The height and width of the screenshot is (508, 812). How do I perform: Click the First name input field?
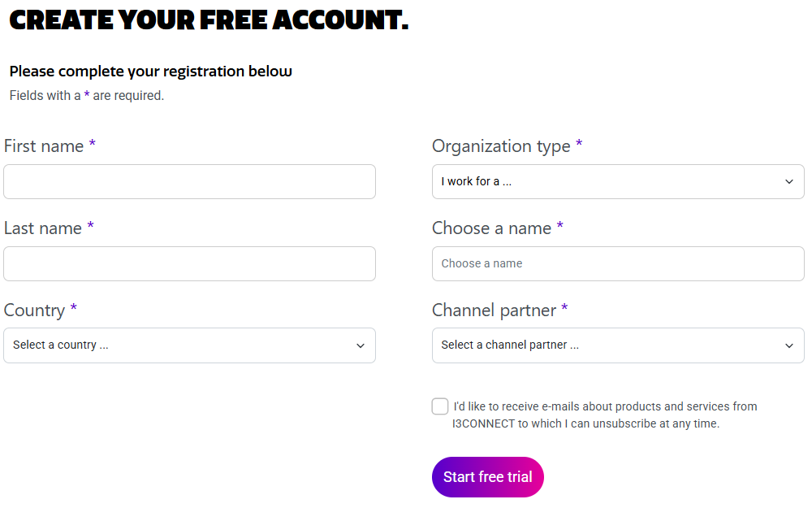(189, 182)
